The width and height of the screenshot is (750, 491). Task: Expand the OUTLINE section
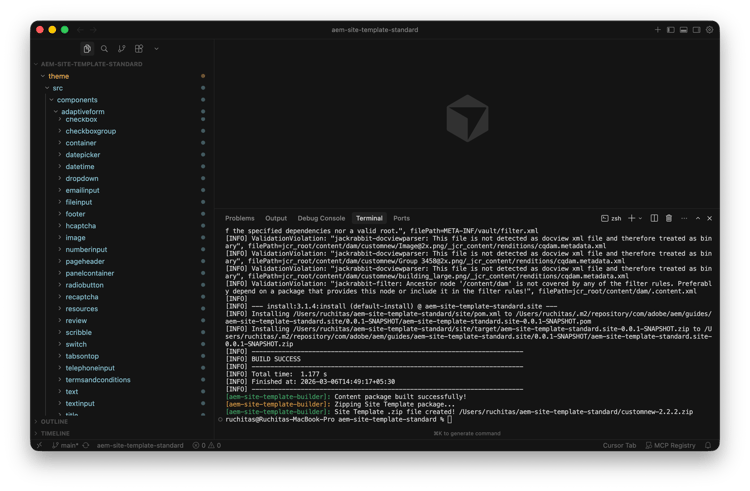click(x=122, y=422)
